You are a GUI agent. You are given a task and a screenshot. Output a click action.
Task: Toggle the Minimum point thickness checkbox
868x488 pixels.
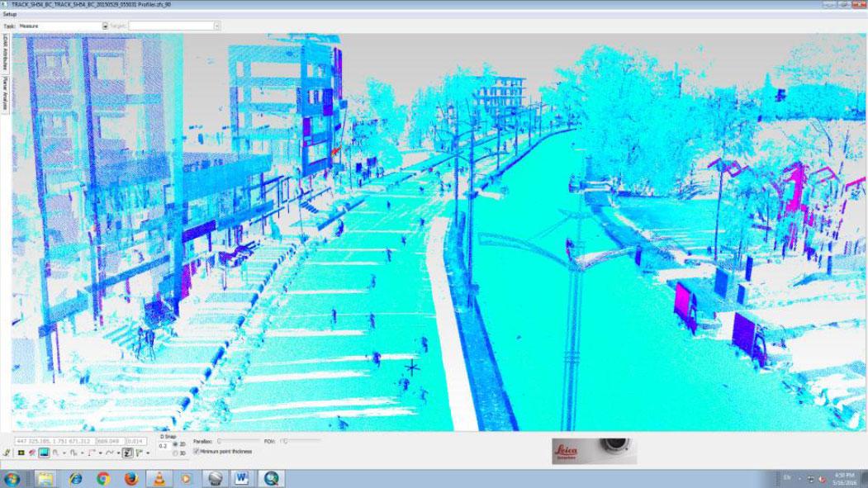[196, 452]
